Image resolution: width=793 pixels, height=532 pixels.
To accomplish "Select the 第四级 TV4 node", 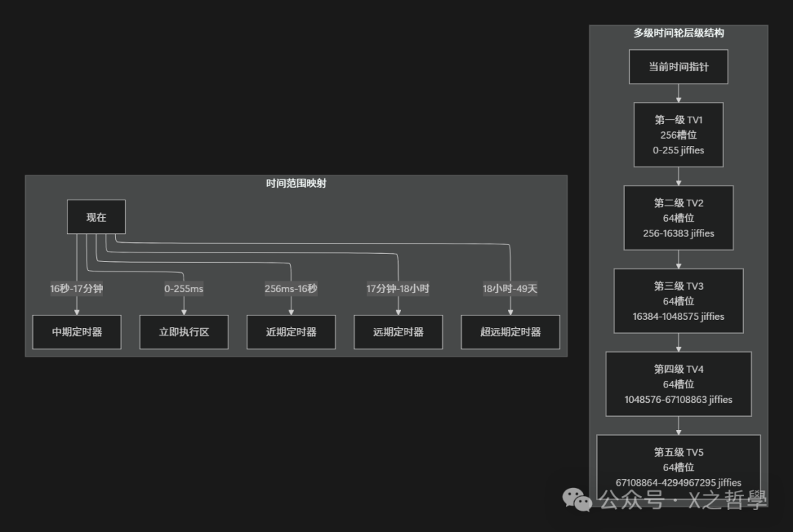I will [x=678, y=384].
